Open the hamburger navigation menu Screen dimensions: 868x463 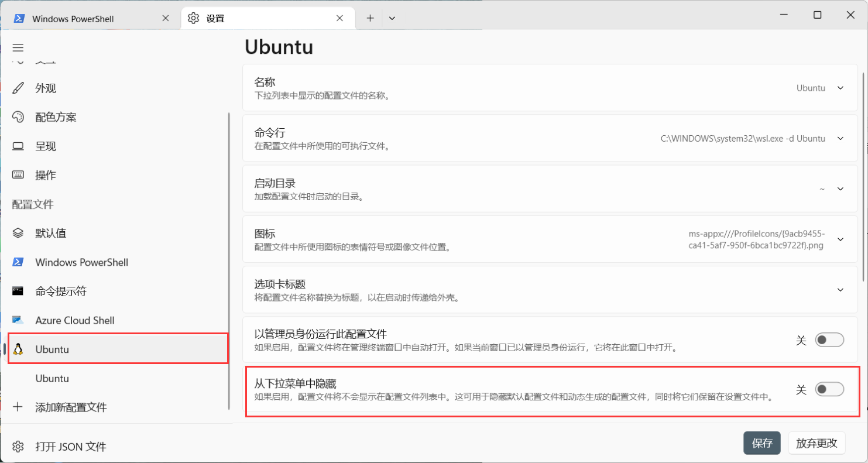point(18,47)
